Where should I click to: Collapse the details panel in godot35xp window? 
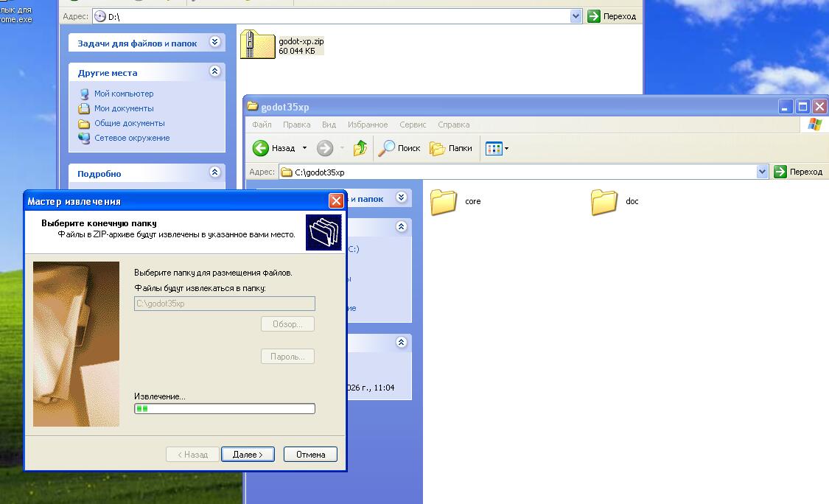pos(402,342)
